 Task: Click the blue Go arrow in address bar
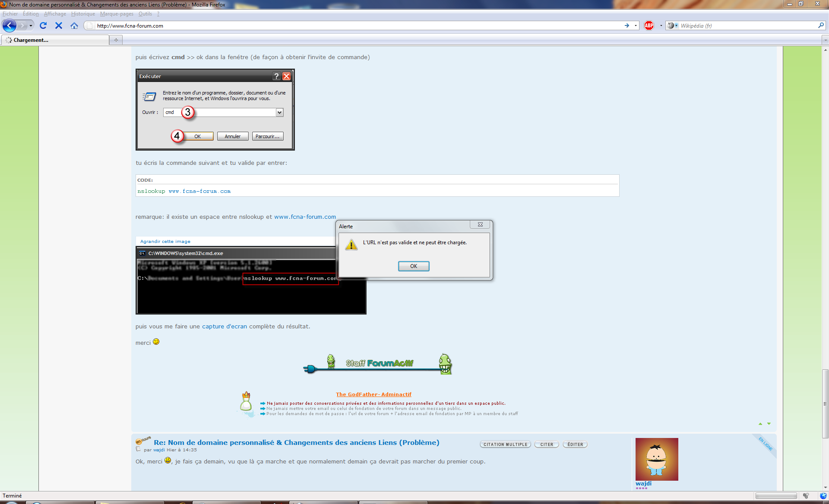tap(626, 25)
